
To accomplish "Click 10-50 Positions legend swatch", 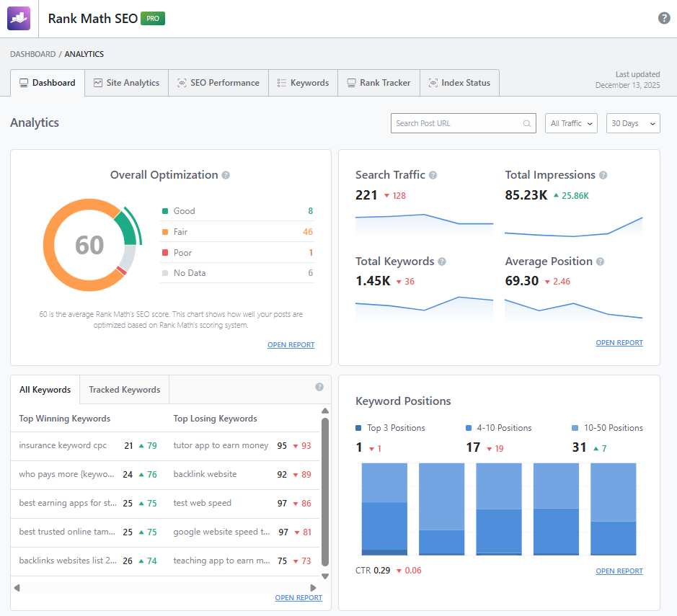I will coord(575,428).
